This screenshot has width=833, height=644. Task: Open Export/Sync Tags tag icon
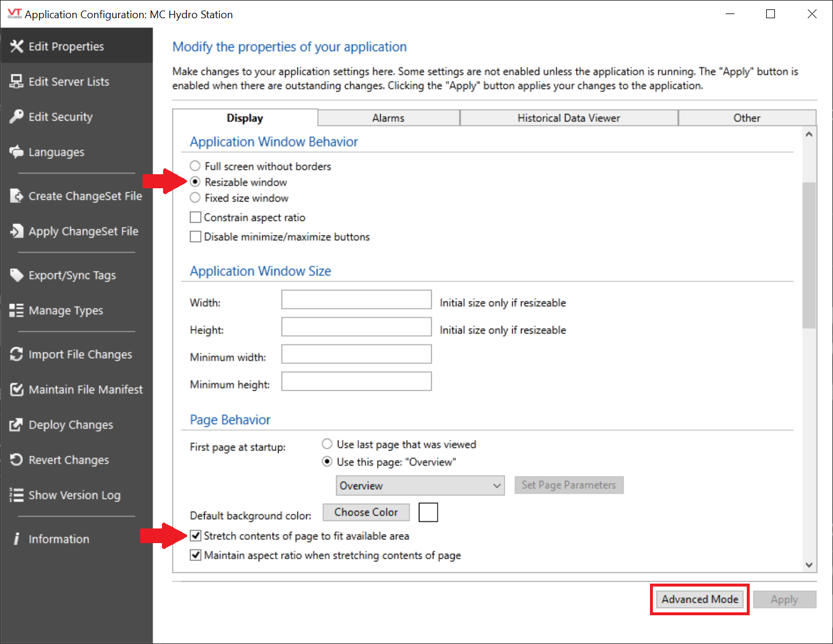click(16, 275)
